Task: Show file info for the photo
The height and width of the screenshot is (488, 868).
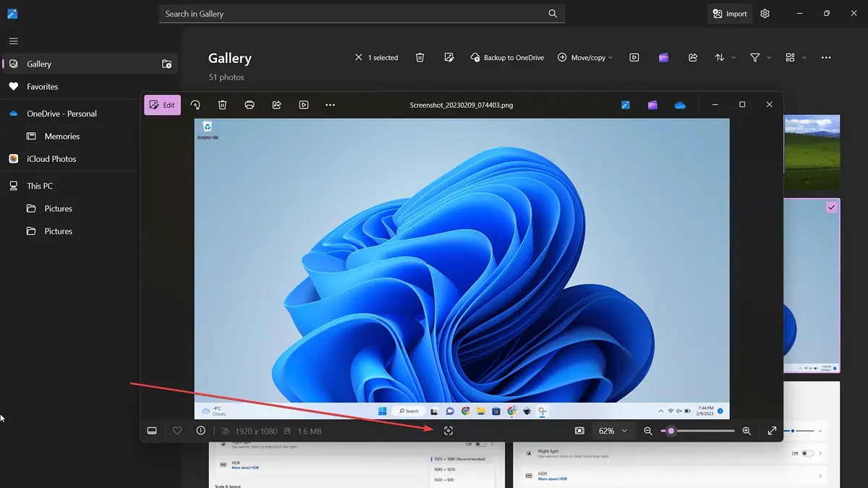Action: click(201, 431)
